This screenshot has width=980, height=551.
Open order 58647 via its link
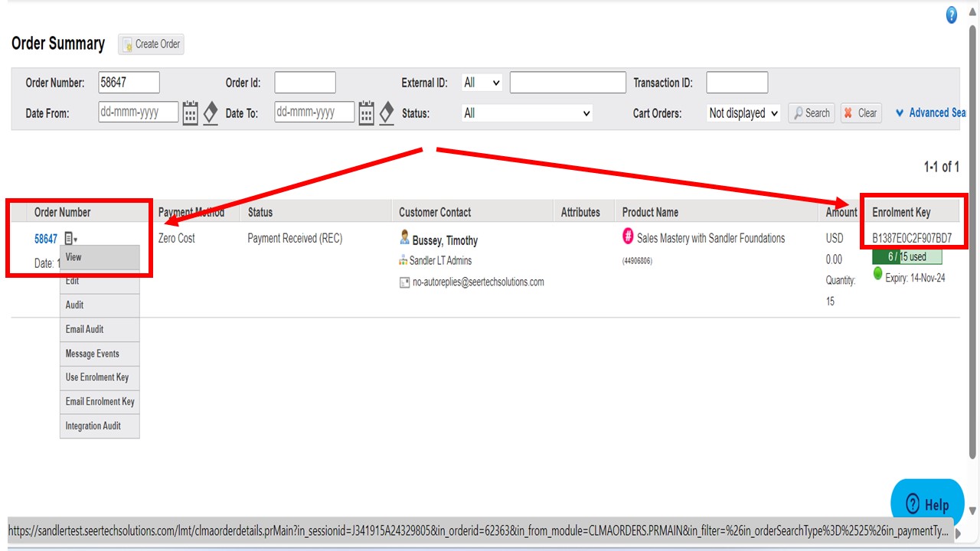click(x=44, y=238)
